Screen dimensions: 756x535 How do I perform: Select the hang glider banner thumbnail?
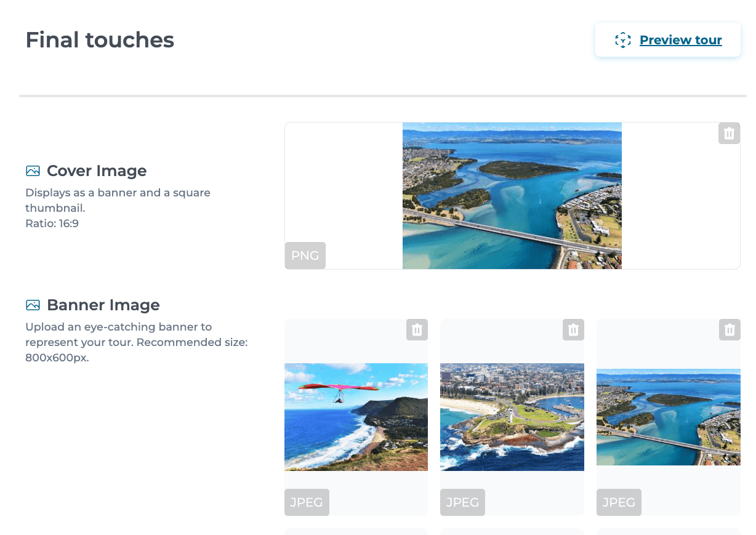tap(356, 417)
